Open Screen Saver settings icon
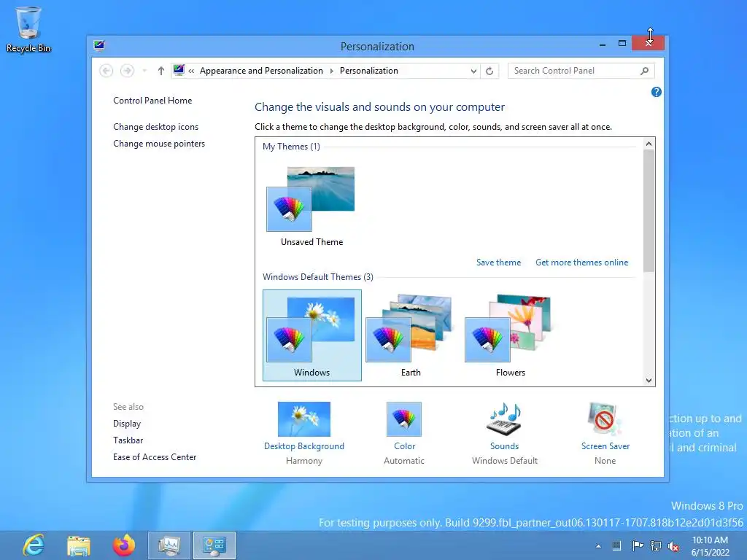 pyautogui.click(x=605, y=419)
